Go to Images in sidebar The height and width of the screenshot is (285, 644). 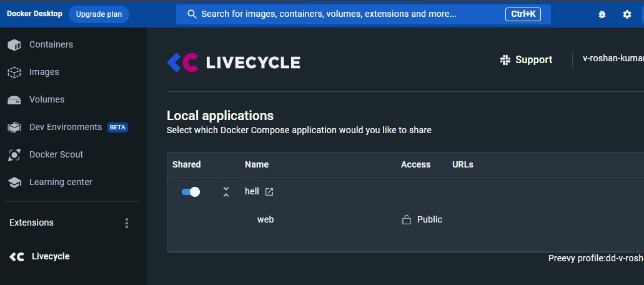point(44,72)
